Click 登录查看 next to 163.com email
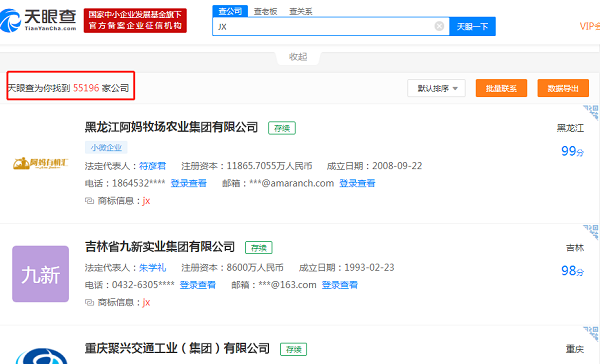 point(339,285)
